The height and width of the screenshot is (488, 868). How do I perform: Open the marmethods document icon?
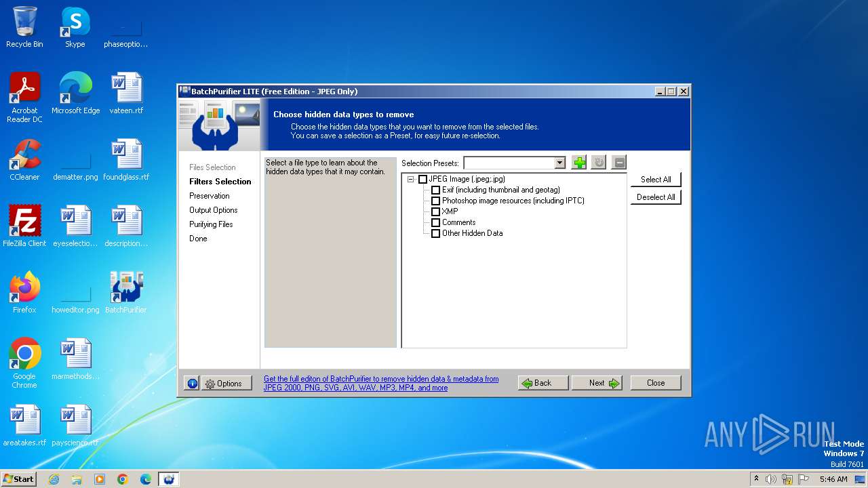coord(75,359)
